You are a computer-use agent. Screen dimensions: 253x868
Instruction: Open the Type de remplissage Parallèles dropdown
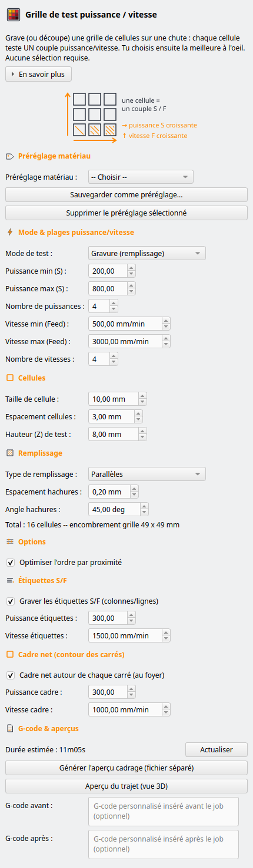[147, 474]
